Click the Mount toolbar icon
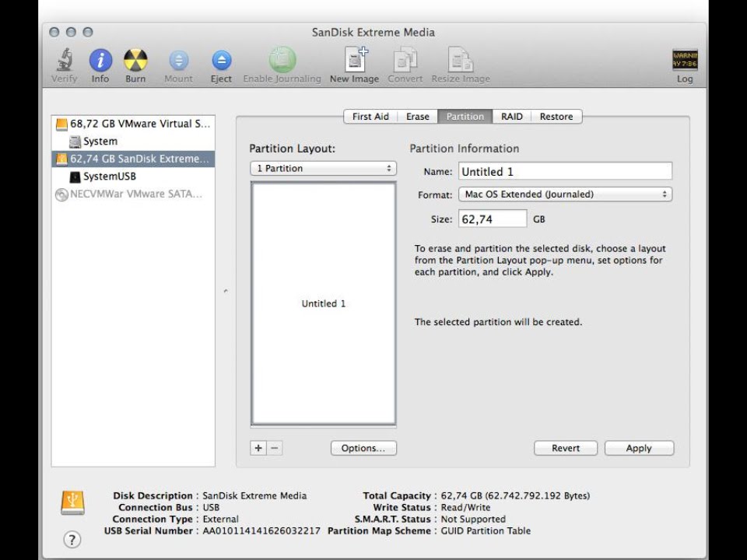The width and height of the screenshot is (747, 560). pos(179,61)
